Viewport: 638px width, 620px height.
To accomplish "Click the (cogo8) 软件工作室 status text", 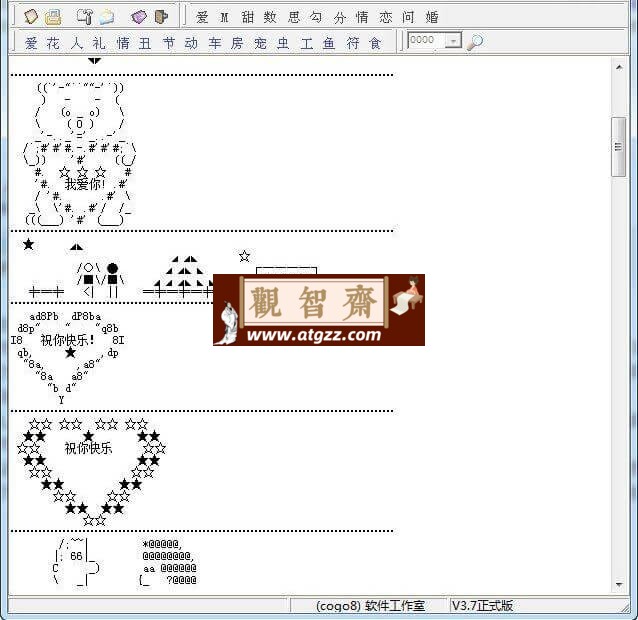I will [x=370, y=606].
